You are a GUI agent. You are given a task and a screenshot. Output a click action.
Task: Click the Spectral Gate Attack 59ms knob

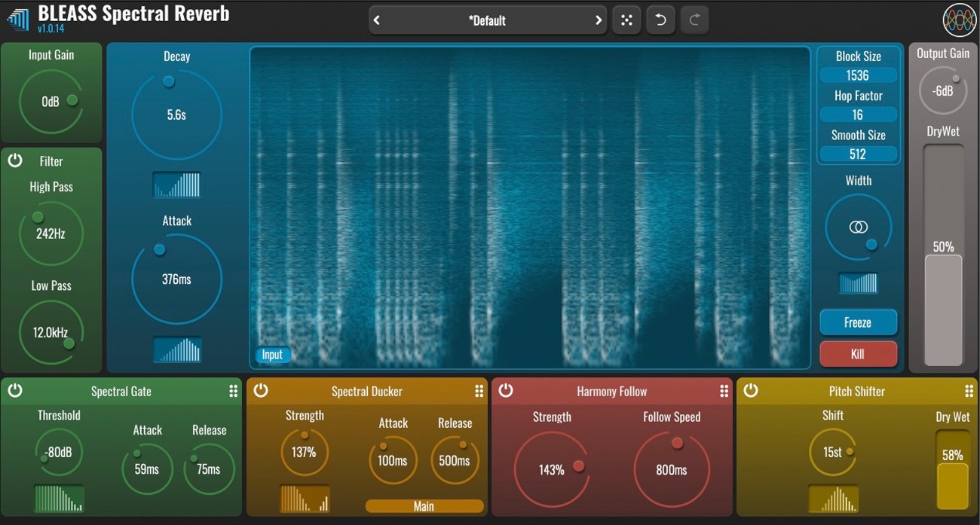(x=147, y=469)
